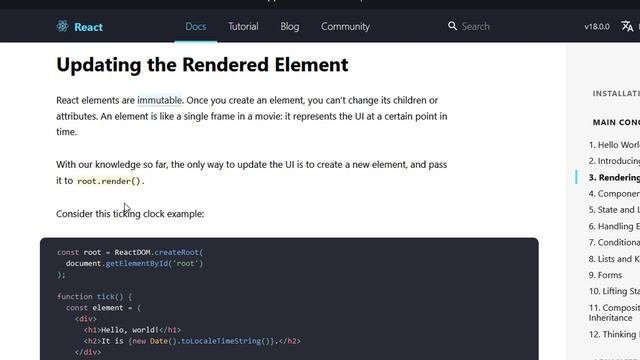Collapse the MAIN CONCEPTS sidebar section

click(616, 122)
